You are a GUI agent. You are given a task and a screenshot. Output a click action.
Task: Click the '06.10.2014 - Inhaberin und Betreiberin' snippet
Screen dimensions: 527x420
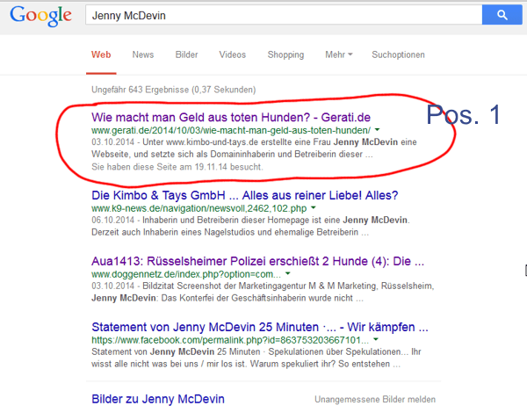click(x=250, y=226)
